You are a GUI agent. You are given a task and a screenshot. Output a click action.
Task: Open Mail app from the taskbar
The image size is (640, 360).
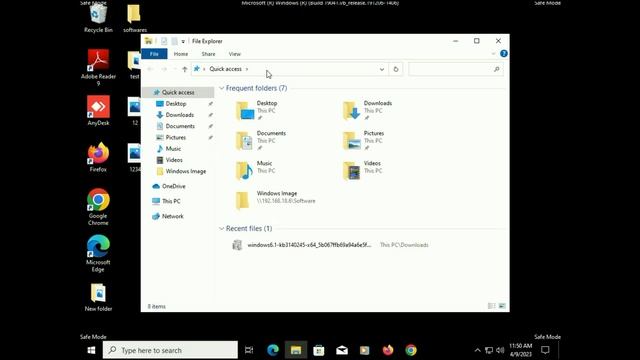point(342,350)
